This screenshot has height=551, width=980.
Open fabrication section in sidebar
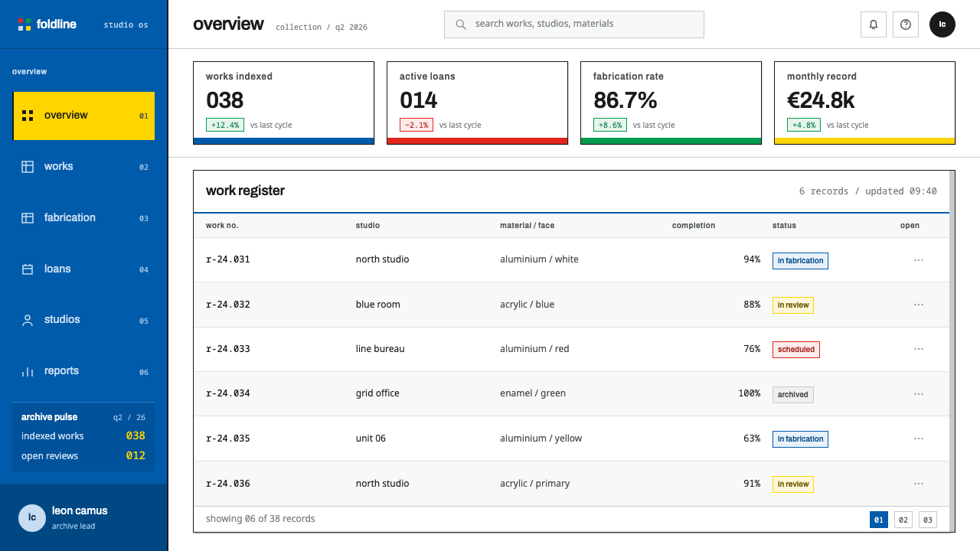[x=83, y=218]
